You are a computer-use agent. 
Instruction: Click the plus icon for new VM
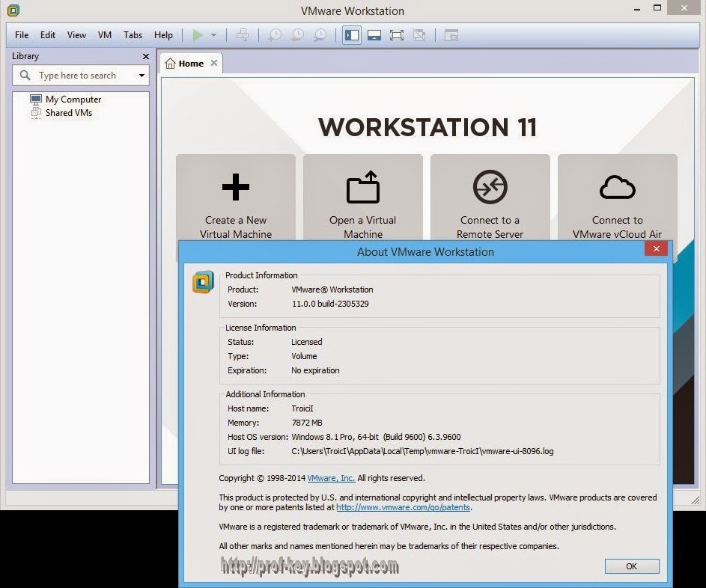(236, 187)
